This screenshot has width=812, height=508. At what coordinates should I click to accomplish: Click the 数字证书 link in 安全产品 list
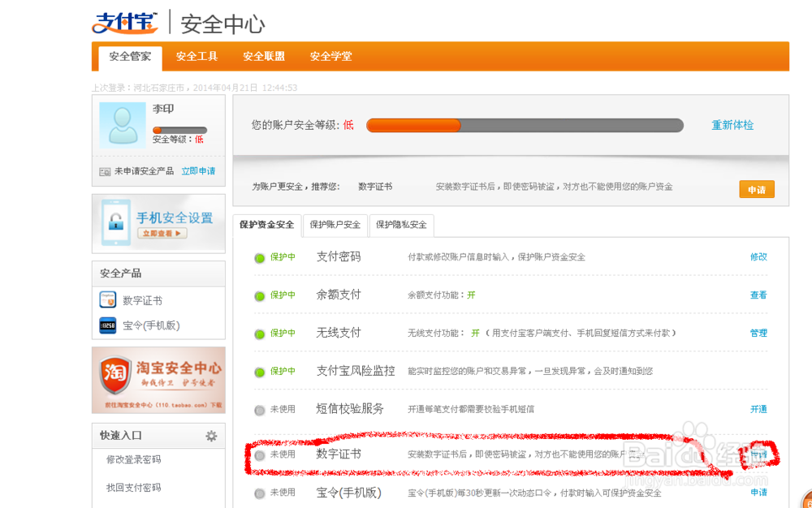click(x=142, y=300)
